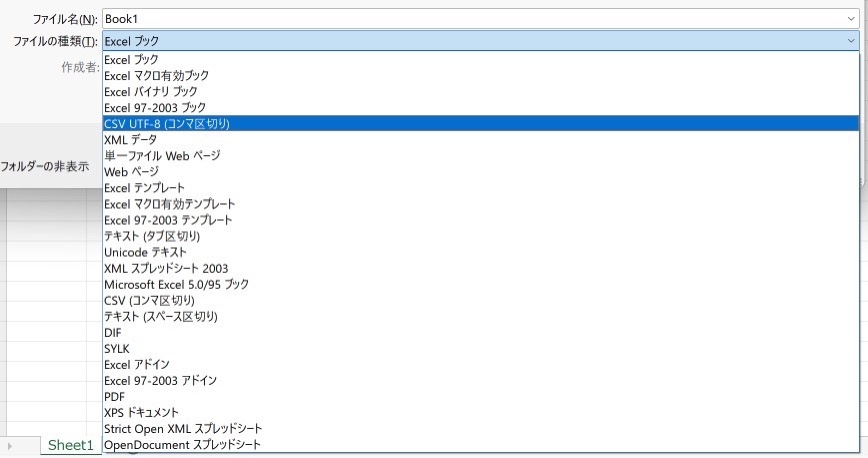This screenshot has width=868, height=458.
Task: Open the file name dropdown arrow
Action: point(851,19)
